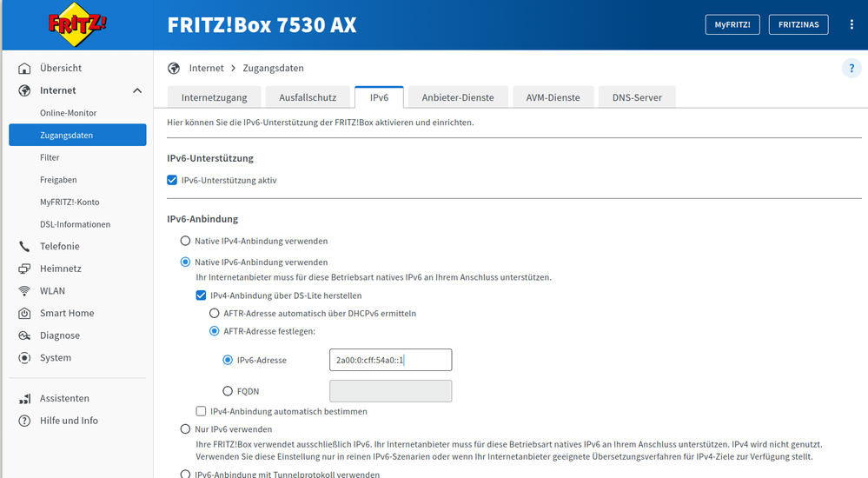Select Native IPv4-Anbindung verwenden
The width and height of the screenshot is (868, 478).
point(185,241)
